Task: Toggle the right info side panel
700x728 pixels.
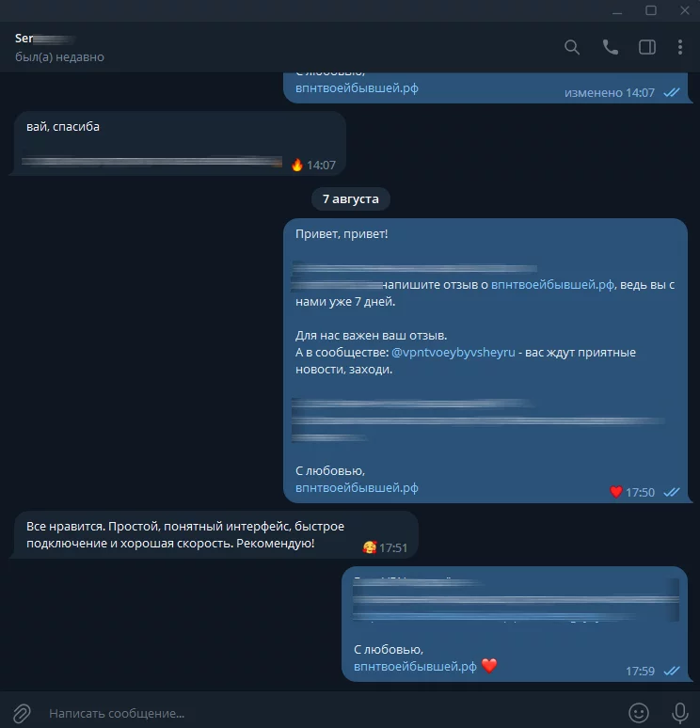Action: pos(647,47)
